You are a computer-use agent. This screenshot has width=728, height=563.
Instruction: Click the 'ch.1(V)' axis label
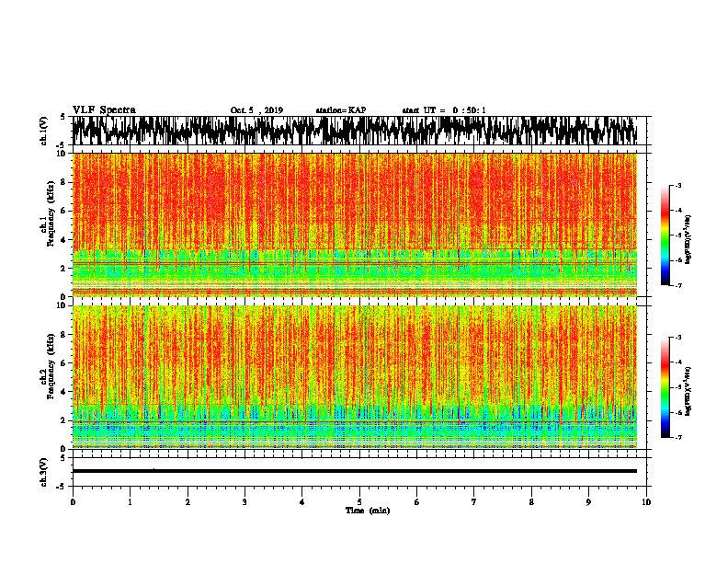click(44, 131)
